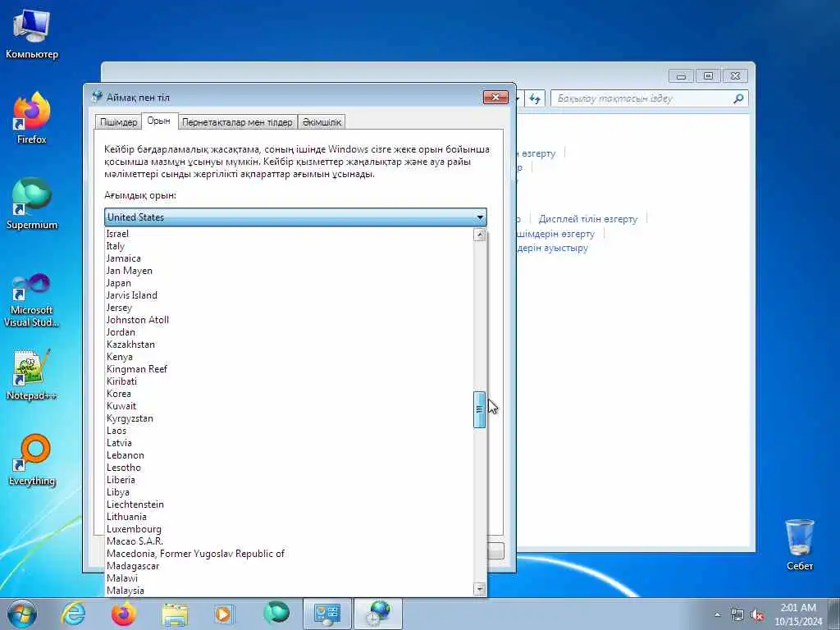The width and height of the screenshot is (840, 630).
Task: Click the country list scrollbar thumb
Action: [479, 409]
